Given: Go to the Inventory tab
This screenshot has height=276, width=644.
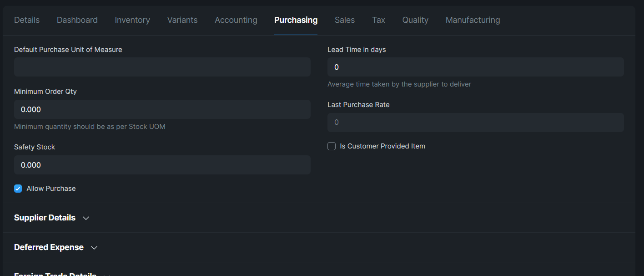Looking at the screenshot, I should (x=132, y=20).
